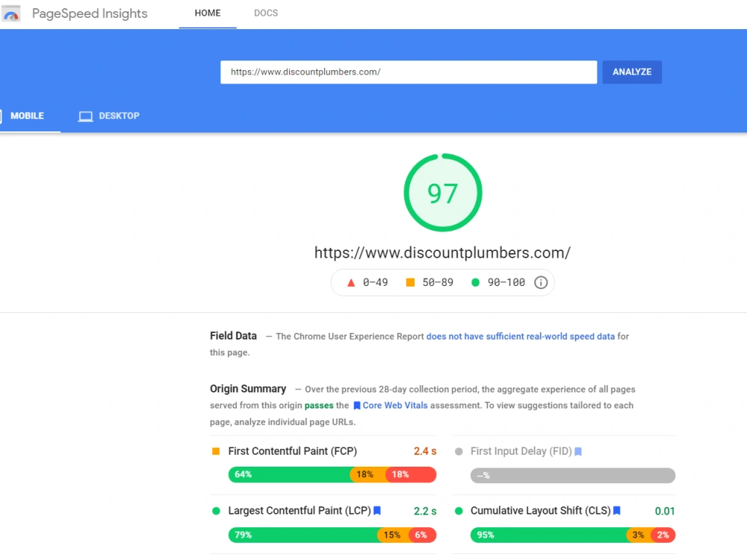Click the bookmark icon next to LCP

[x=376, y=511]
